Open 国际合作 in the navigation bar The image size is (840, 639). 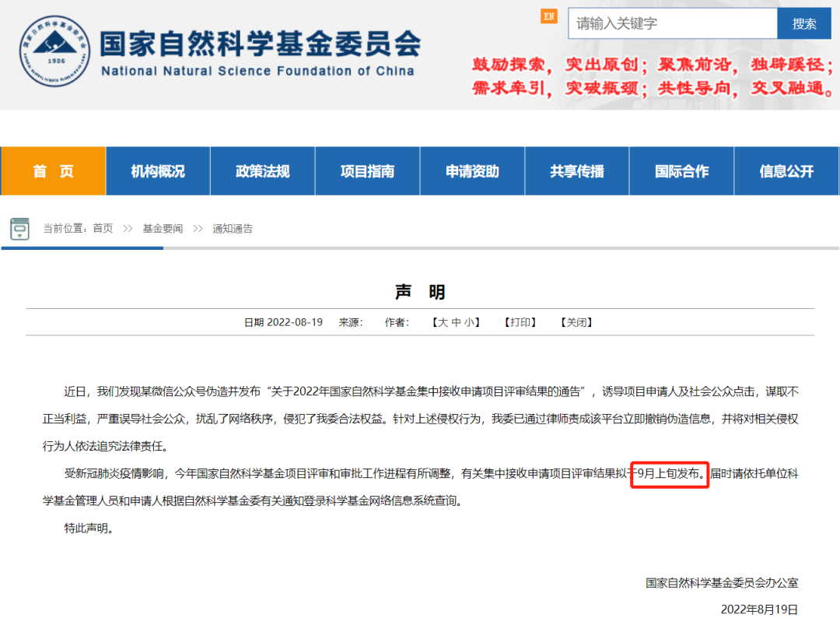click(682, 171)
